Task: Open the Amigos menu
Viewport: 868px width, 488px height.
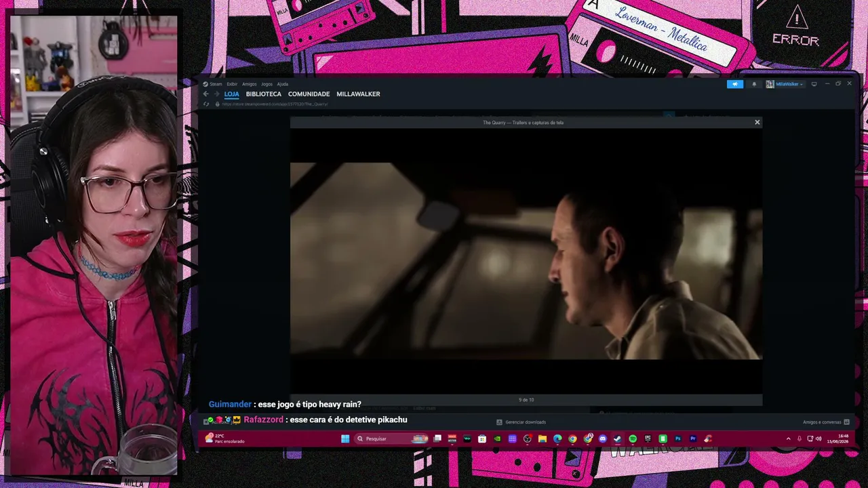Action: pyautogui.click(x=250, y=84)
